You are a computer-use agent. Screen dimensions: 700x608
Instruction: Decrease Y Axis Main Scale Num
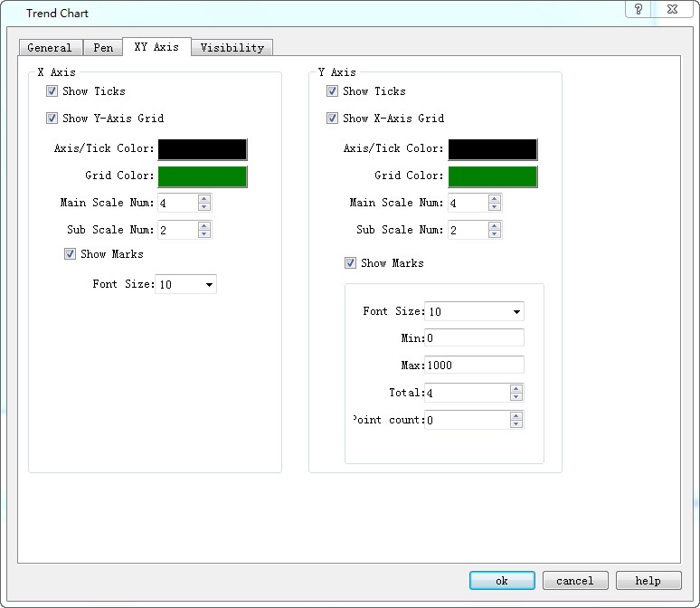(x=494, y=207)
